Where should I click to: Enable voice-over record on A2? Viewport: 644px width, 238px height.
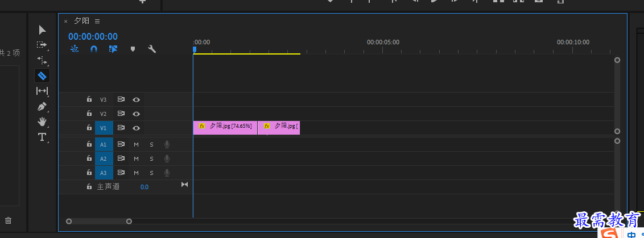(x=167, y=158)
